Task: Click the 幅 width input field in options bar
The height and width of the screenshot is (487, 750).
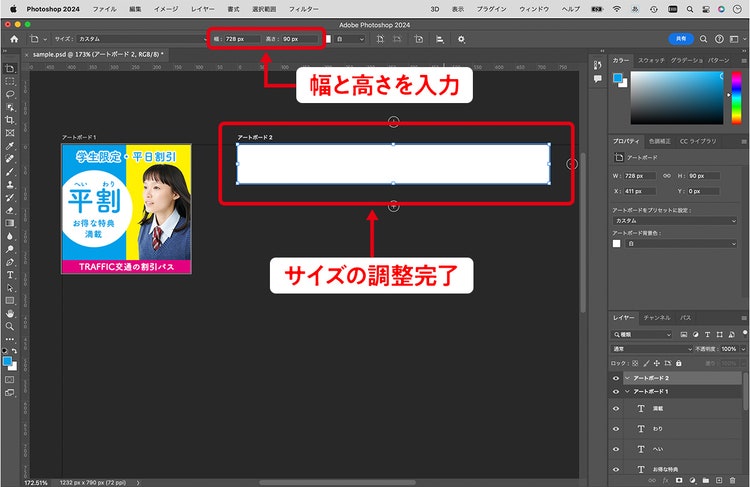Action: [243, 39]
